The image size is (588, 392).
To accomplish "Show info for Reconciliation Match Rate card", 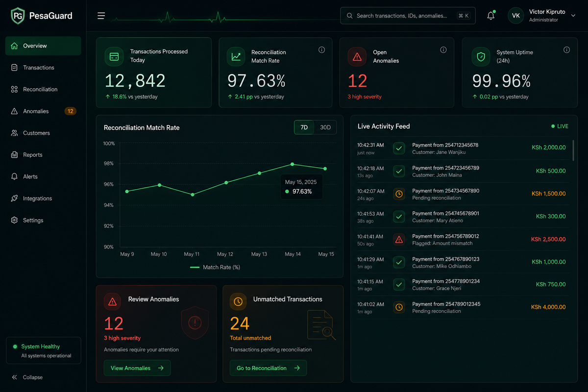I will coord(321,50).
